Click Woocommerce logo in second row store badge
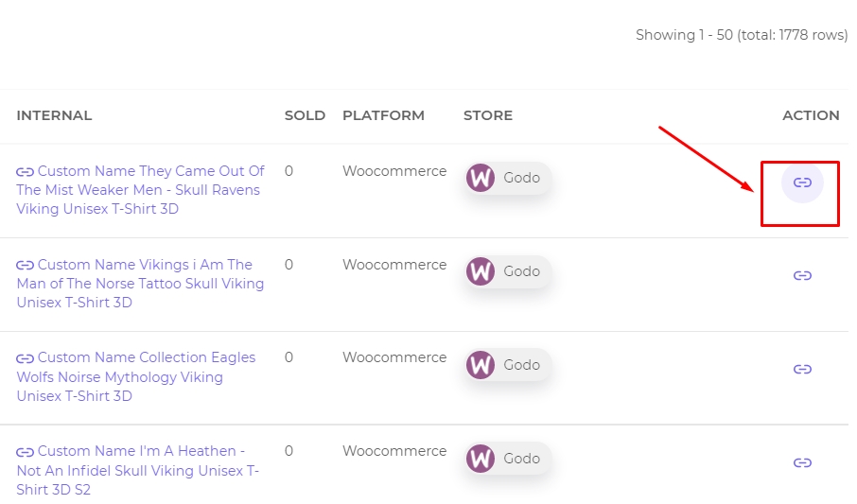Image resolution: width=857 pixels, height=504 pixels. click(481, 271)
